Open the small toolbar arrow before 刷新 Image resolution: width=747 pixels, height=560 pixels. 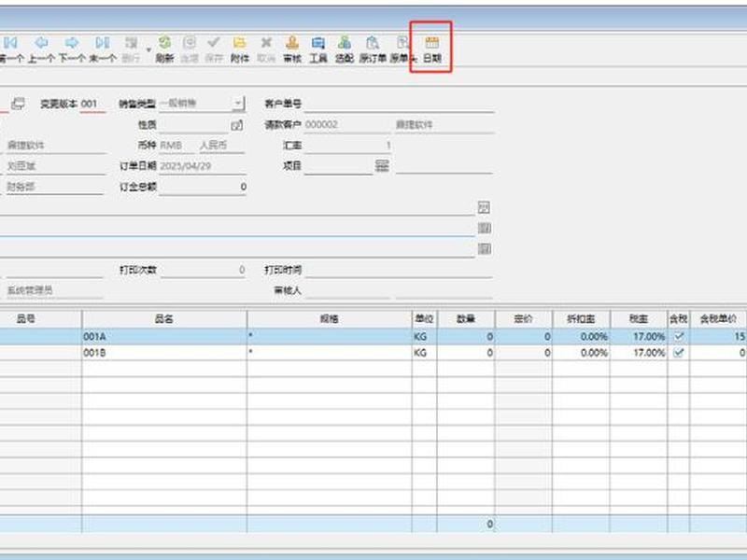point(148,49)
